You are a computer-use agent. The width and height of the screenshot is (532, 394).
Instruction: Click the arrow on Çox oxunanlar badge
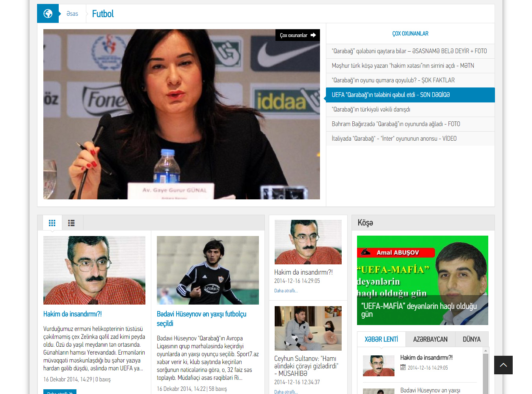point(313,35)
